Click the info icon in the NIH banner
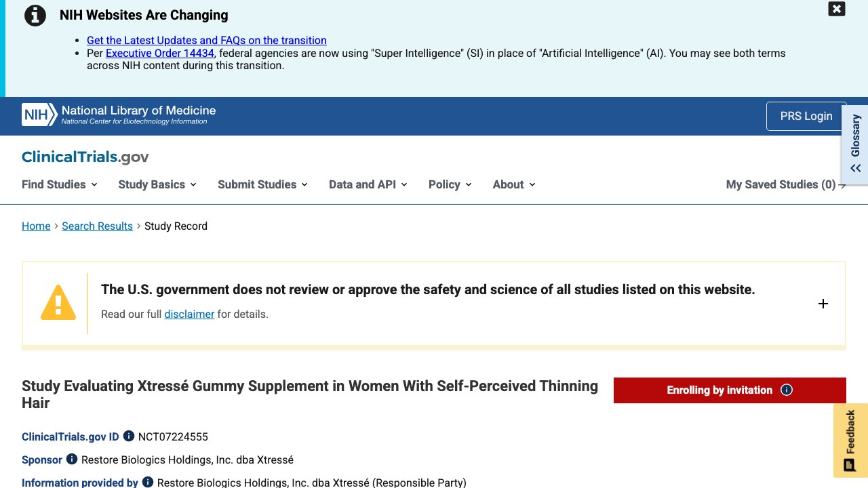The width and height of the screenshot is (868, 488). [x=35, y=15]
